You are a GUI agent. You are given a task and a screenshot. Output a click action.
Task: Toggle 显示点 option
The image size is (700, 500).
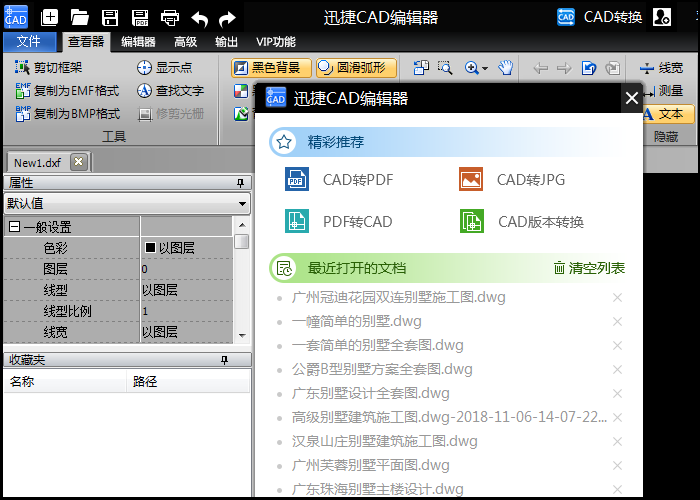click(x=164, y=67)
